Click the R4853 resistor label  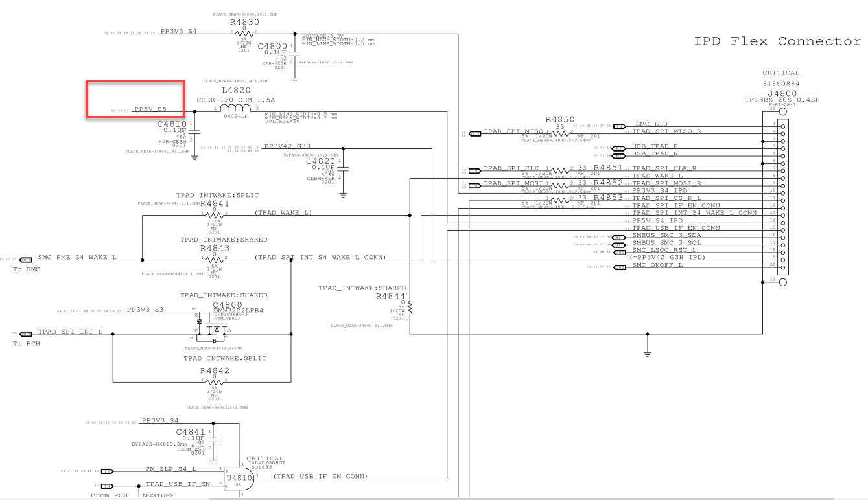(608, 198)
